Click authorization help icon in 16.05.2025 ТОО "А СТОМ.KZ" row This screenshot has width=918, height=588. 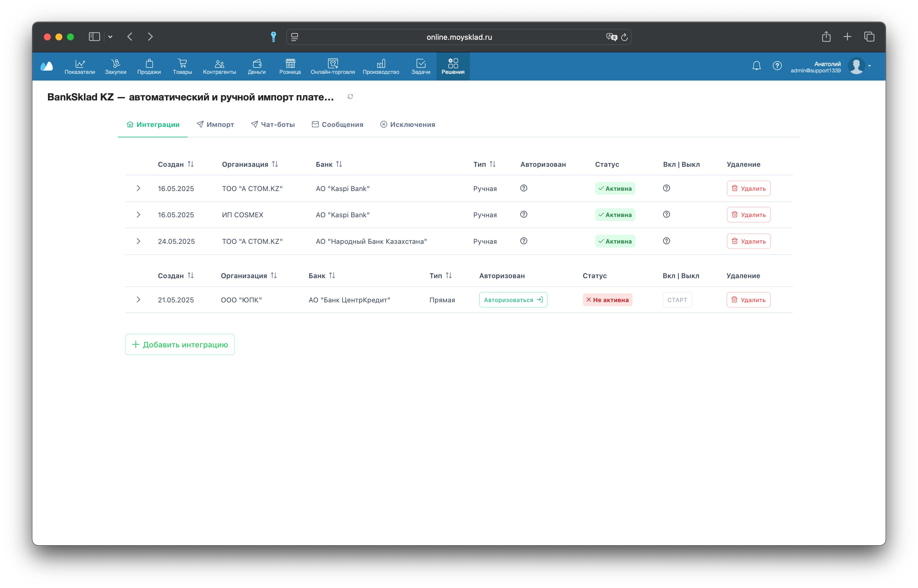point(524,188)
